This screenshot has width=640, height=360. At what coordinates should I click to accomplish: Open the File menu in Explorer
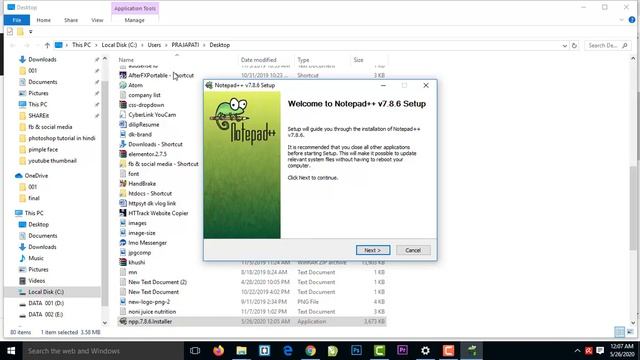(x=17, y=20)
